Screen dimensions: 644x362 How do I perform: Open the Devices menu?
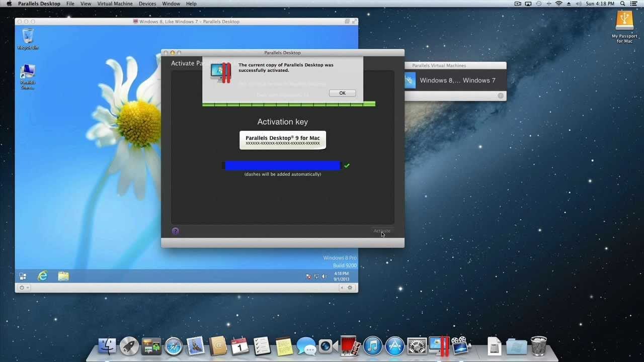point(147,4)
